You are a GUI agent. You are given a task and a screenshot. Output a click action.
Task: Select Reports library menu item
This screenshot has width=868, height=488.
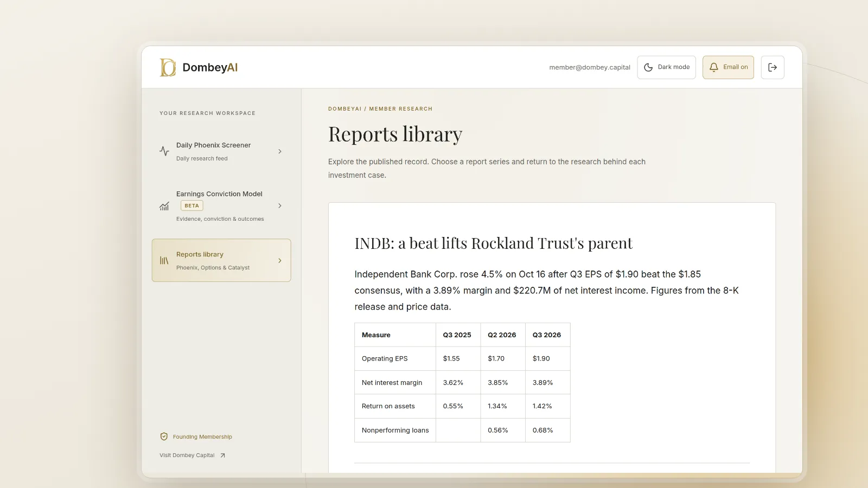point(221,260)
